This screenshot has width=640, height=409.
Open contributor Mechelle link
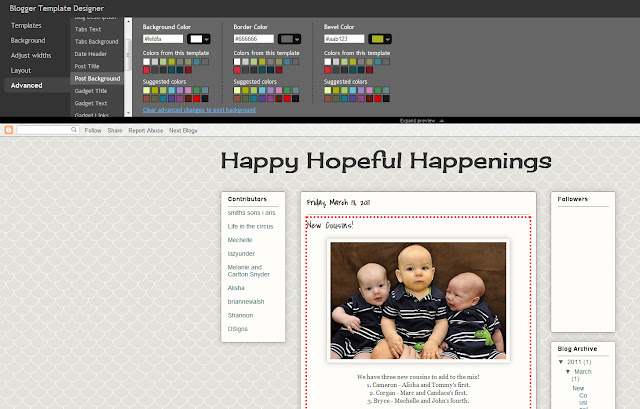[x=240, y=240]
